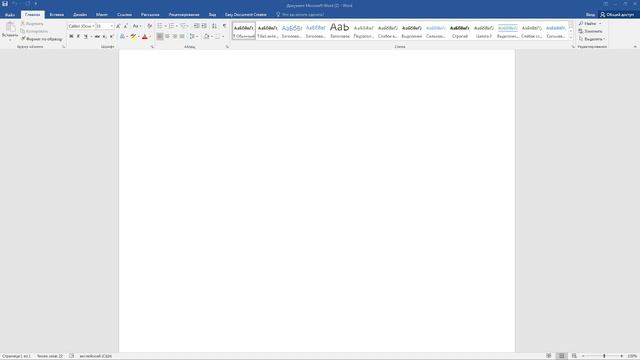Image resolution: width=640 pixels, height=360 pixels.
Task: Open the Файл tab
Action: coord(10,15)
